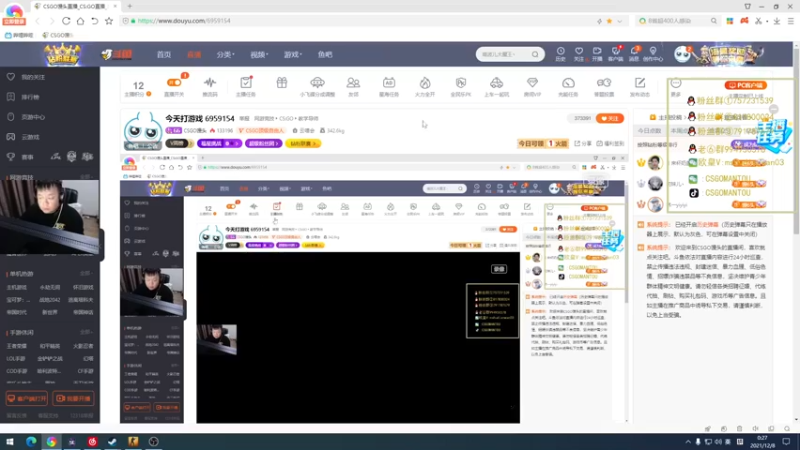Open the two-person 友邻 toolbar icon
This screenshot has width=800, height=450.
353,86
